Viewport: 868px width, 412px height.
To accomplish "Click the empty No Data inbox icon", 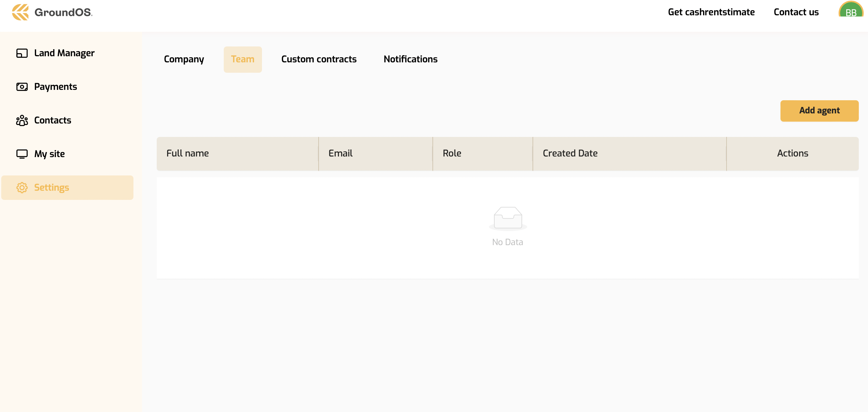I will click(x=507, y=218).
